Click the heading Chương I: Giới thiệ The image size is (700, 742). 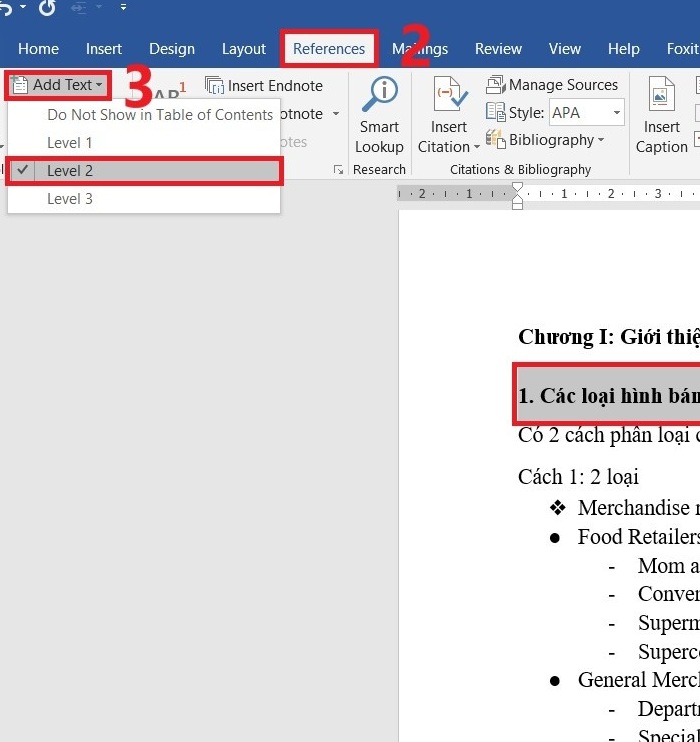click(x=609, y=337)
